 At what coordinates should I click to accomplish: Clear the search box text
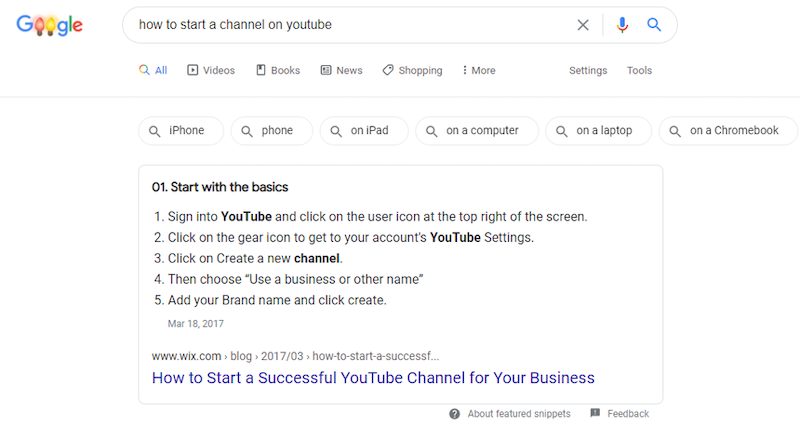583,25
